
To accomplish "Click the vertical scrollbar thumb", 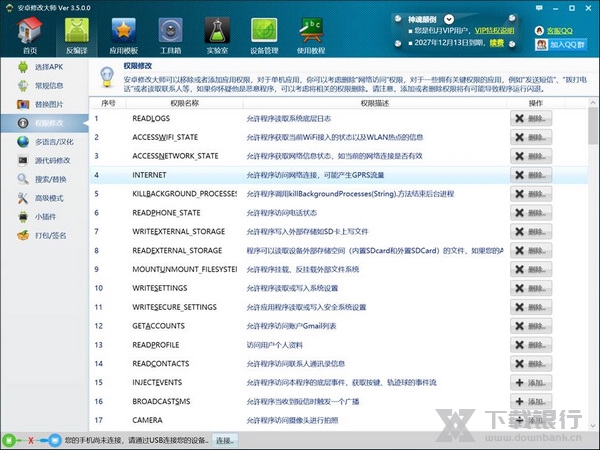I will (593, 126).
